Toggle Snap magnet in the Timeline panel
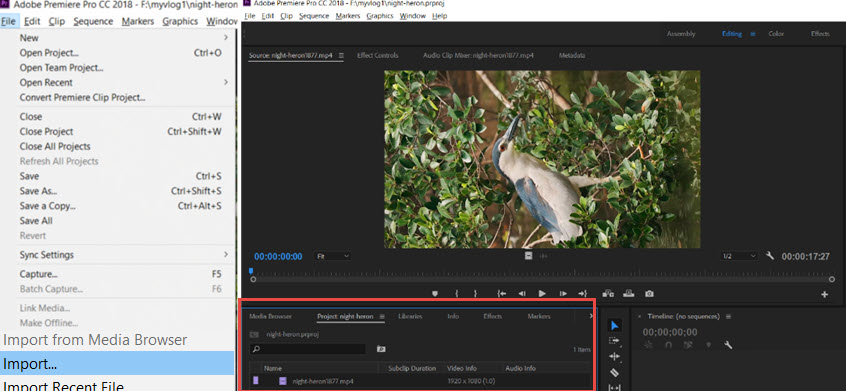This screenshot has height=391, width=846. 669,345
